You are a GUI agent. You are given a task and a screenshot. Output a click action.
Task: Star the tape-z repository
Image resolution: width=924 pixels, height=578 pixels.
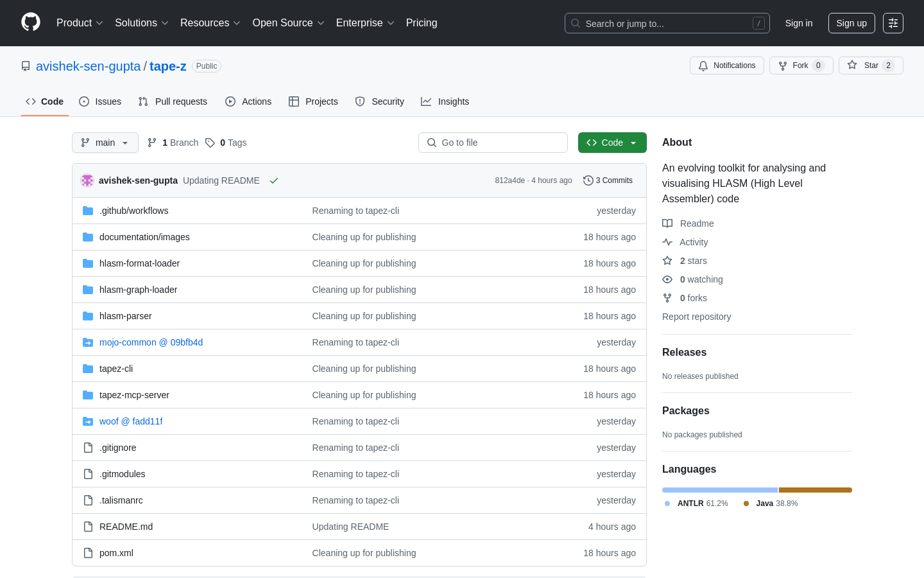pos(871,66)
